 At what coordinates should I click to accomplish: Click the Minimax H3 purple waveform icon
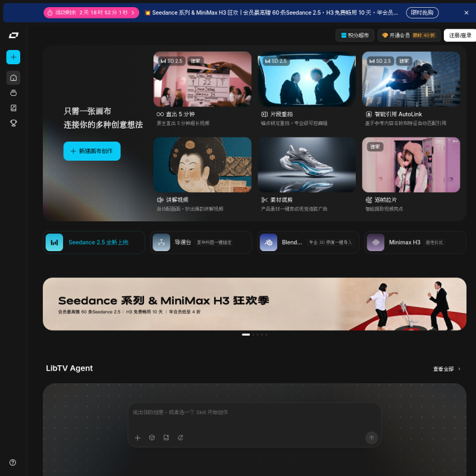coord(375,242)
